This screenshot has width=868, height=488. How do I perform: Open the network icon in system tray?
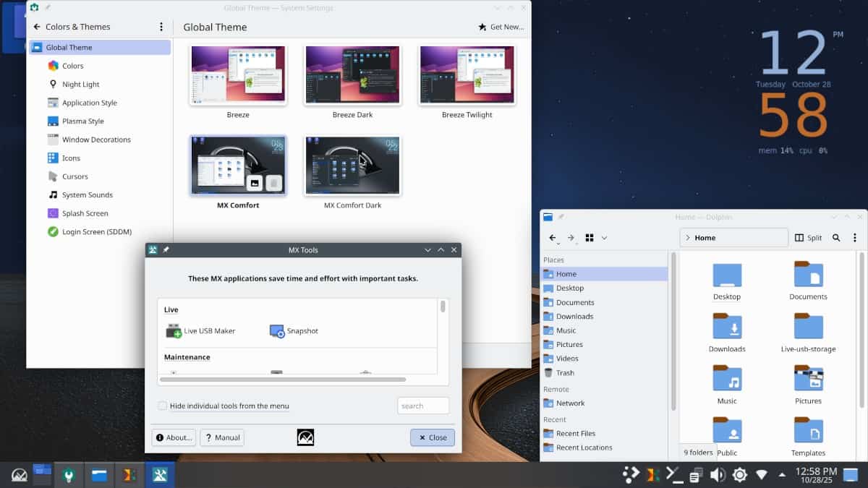tap(761, 475)
